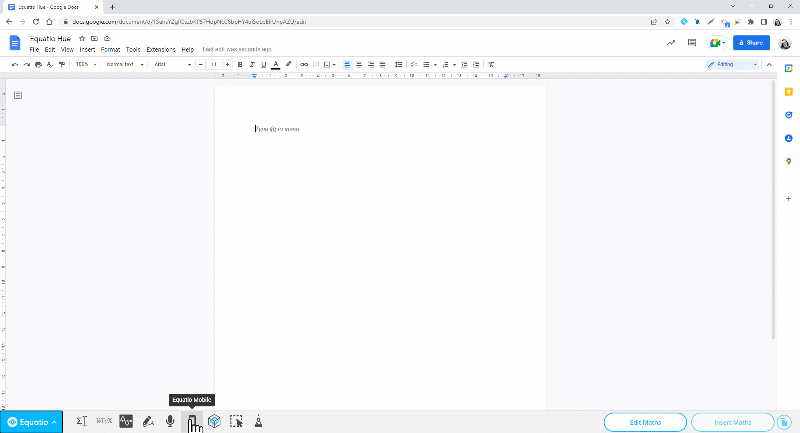This screenshot has width=800, height=433.
Task: Click round icon right of Insert Maths
Action: [x=784, y=422]
